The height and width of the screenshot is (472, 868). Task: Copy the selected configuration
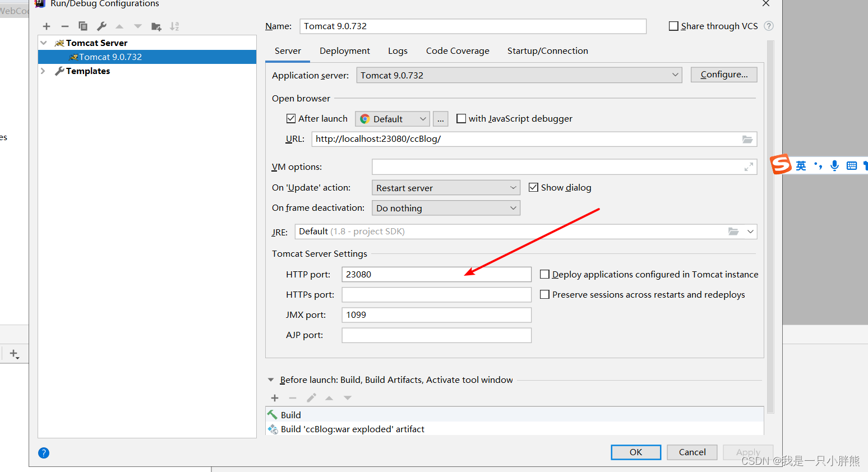(x=83, y=26)
